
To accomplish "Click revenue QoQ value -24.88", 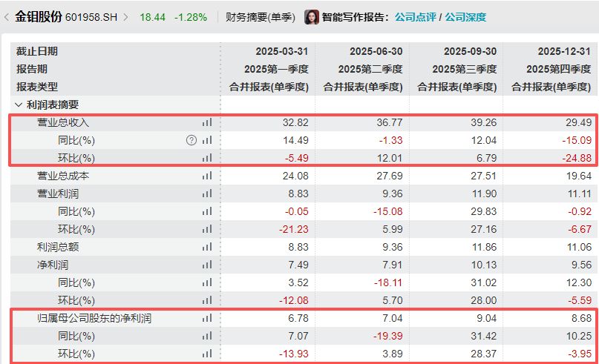I will click(577, 158).
